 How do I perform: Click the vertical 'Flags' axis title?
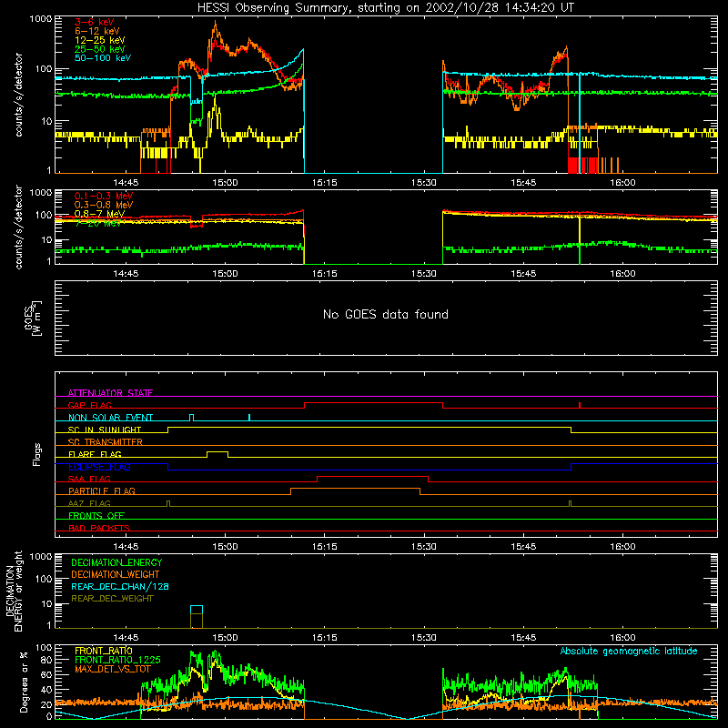point(36,454)
